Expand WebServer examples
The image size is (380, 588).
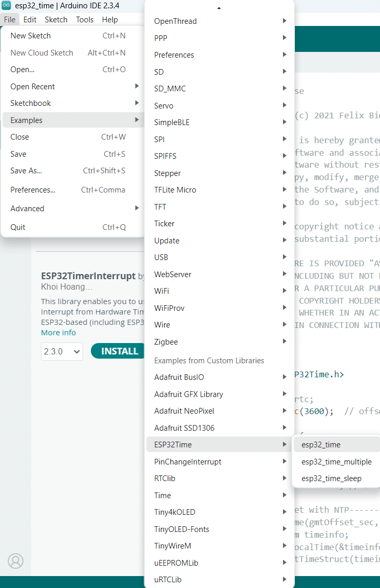[219, 274]
